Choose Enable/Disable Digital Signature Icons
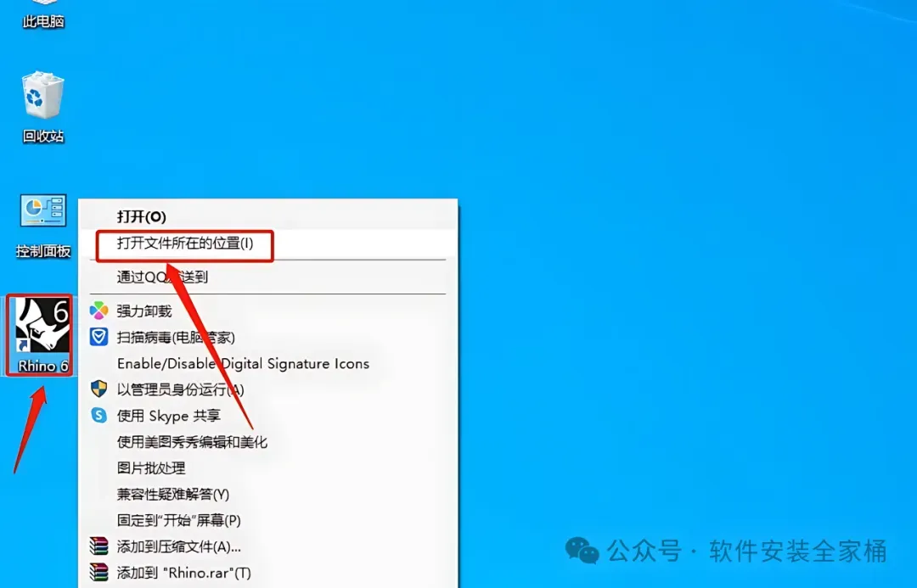Image resolution: width=917 pixels, height=588 pixels. click(x=267, y=363)
